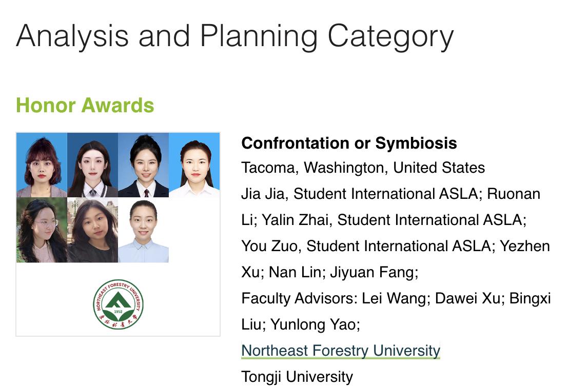Click the portrait wearing a red tie

coord(143,165)
